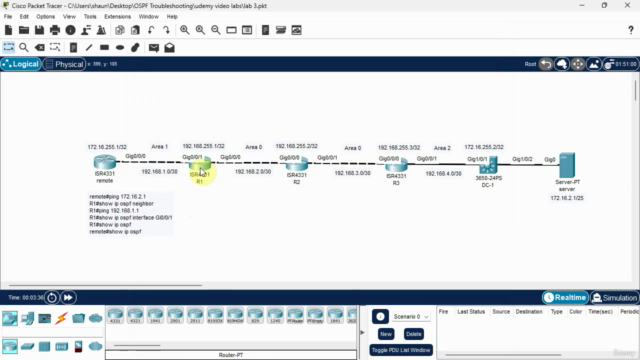Launch the Activity Wizard icon
The height and width of the screenshot is (360, 640).
(101, 30)
